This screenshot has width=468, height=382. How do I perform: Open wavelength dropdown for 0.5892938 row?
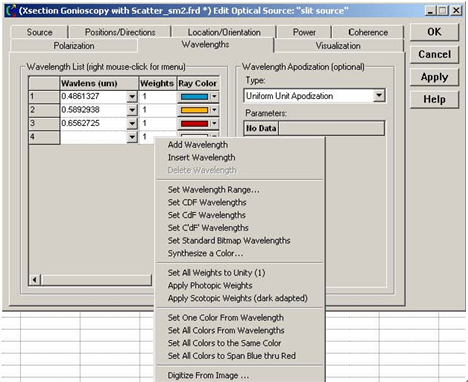click(132, 110)
